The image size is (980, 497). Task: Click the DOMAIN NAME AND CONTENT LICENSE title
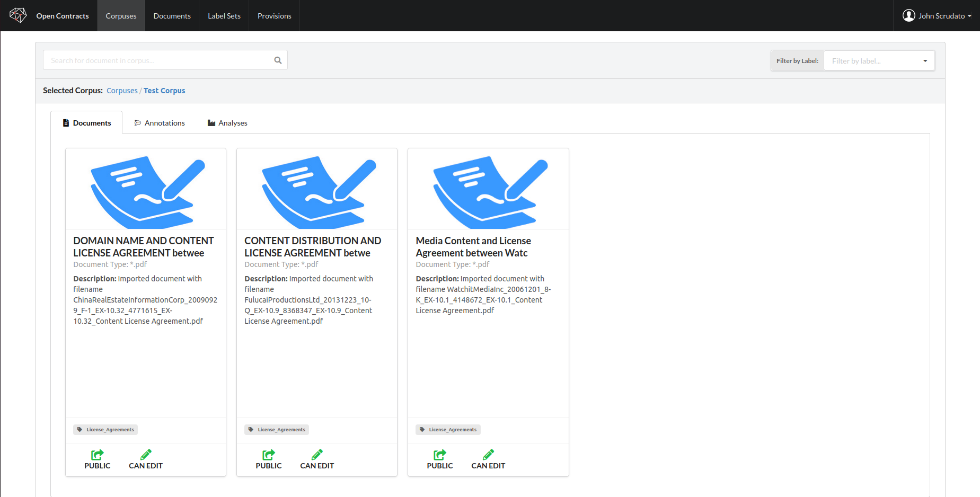(144, 247)
